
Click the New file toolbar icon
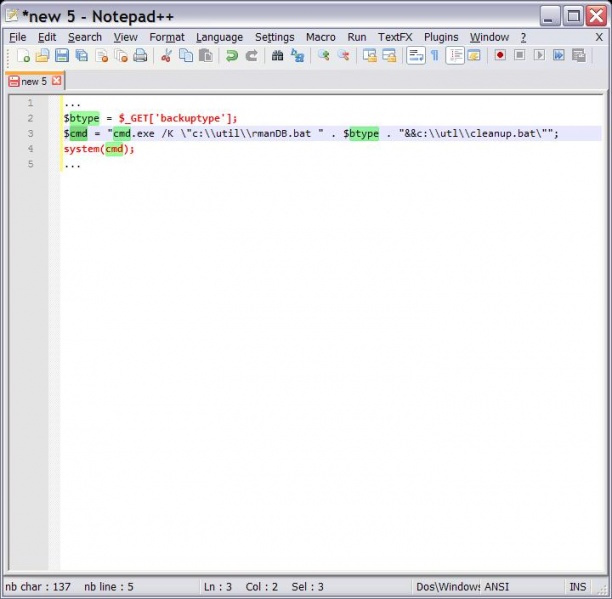pyautogui.click(x=22, y=56)
